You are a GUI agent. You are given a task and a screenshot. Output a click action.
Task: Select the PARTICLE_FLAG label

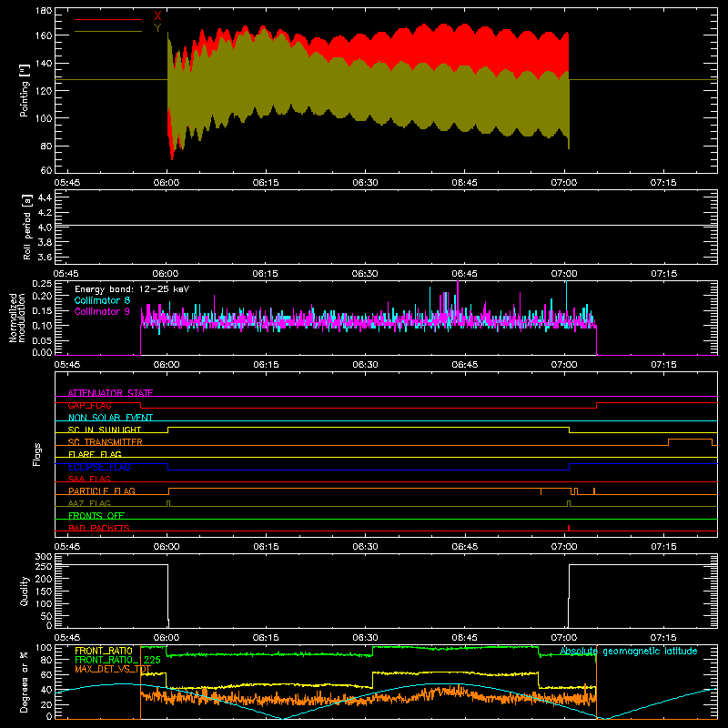click(x=102, y=491)
